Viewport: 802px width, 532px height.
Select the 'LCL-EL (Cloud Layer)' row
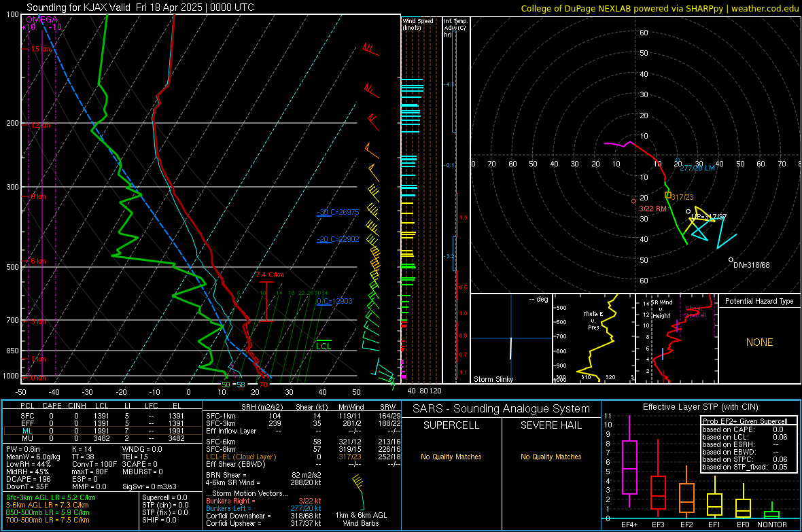pyautogui.click(x=303, y=457)
